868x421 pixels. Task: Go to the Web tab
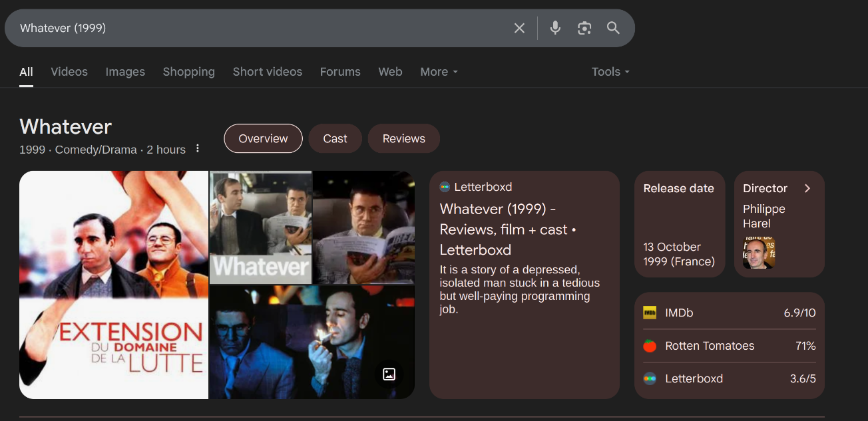(390, 72)
